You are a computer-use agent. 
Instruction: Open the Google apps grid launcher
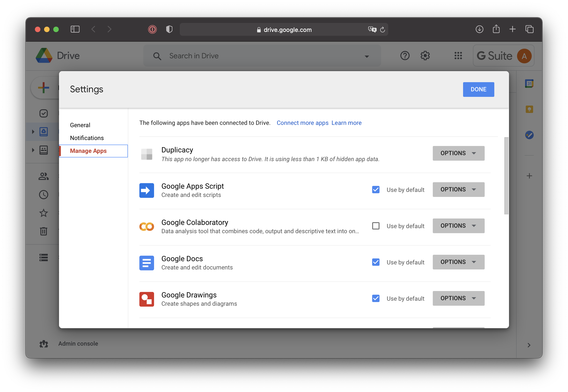[458, 56]
